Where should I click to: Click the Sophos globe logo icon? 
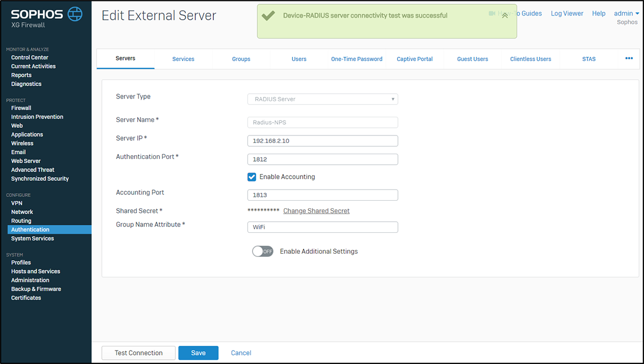[x=75, y=14]
